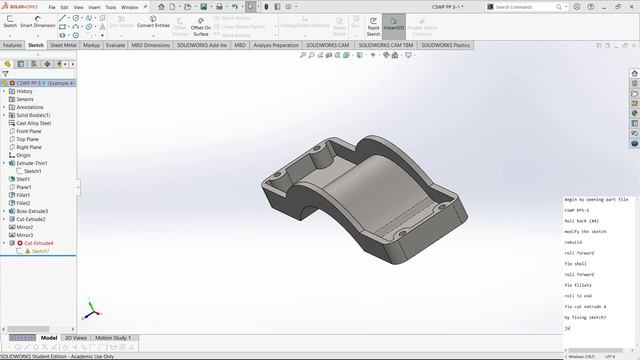
Task: Expand the Cut-Extrude2 feature node
Action: click(x=4, y=219)
